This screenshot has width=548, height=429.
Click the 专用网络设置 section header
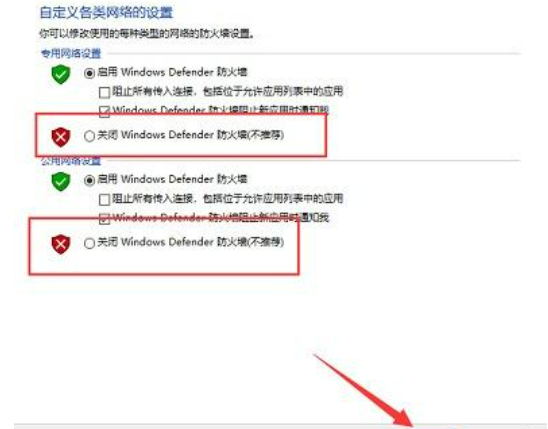71,53
